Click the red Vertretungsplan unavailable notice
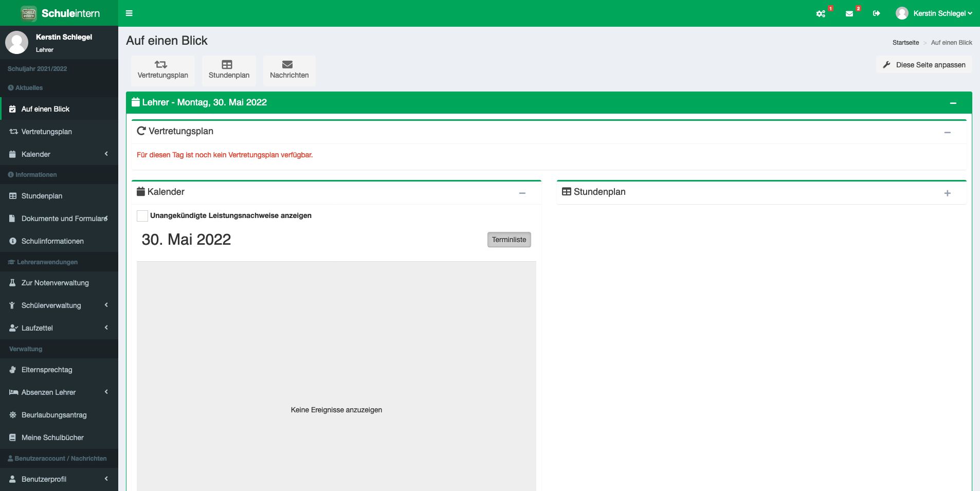The width and height of the screenshot is (980, 491). (225, 155)
